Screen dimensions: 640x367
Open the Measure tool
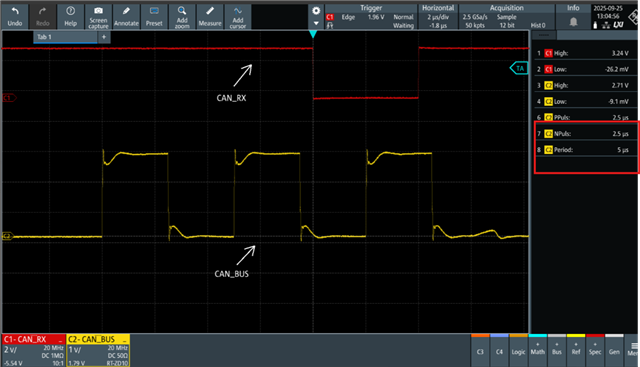pyautogui.click(x=210, y=17)
